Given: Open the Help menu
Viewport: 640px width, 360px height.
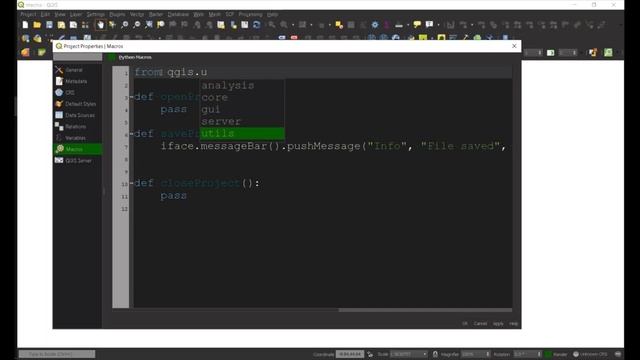Looking at the screenshot, I should coord(272,14).
